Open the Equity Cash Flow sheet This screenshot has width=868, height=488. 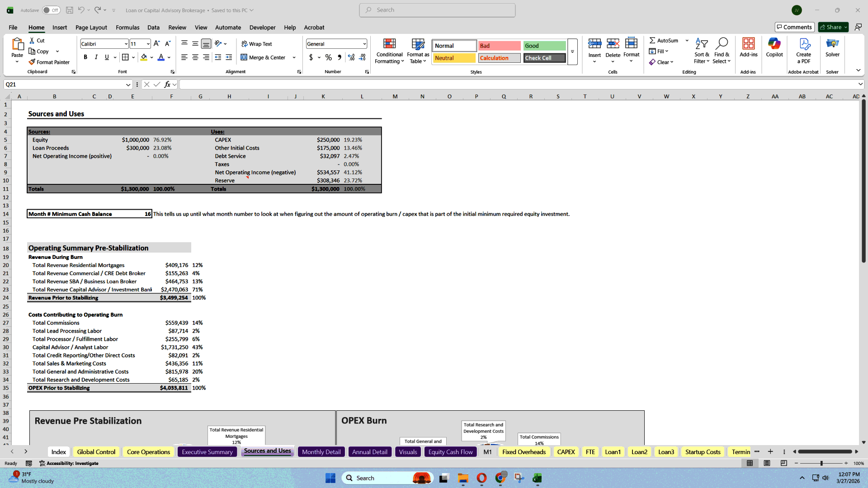450,451
